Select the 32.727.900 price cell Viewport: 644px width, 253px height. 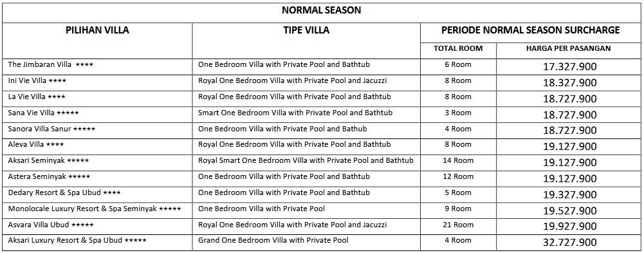coord(569,243)
